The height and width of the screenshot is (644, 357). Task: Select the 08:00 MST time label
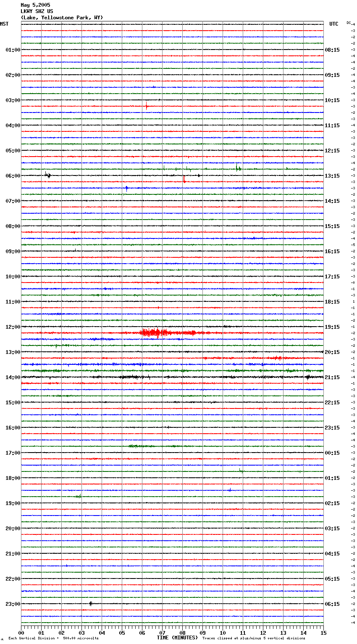(13, 226)
